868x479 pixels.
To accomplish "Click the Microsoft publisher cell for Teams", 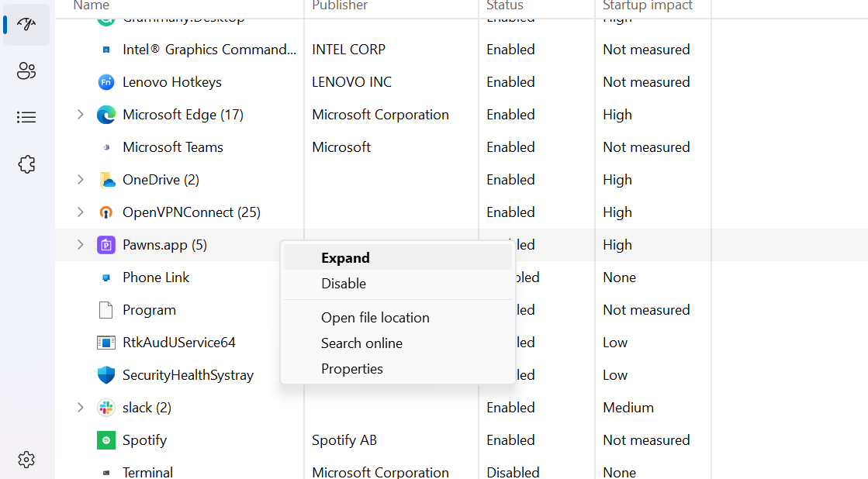I will (341, 148).
